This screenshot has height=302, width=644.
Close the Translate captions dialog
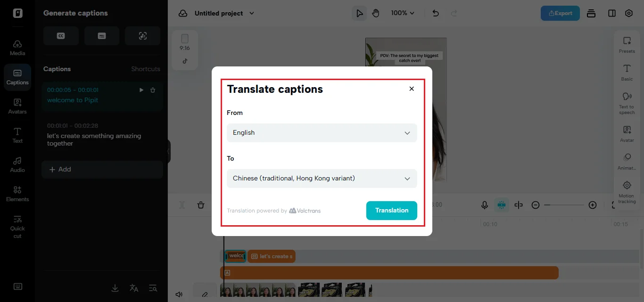pyautogui.click(x=412, y=89)
